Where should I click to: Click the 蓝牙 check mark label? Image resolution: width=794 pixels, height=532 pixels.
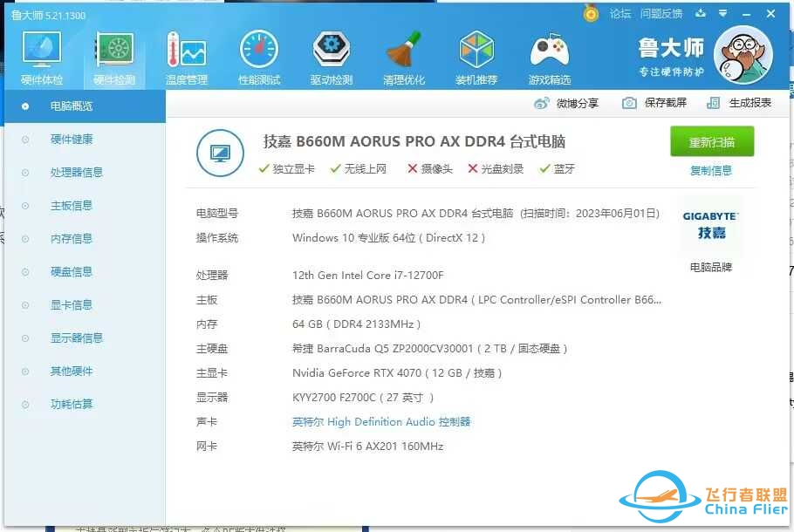557,169
